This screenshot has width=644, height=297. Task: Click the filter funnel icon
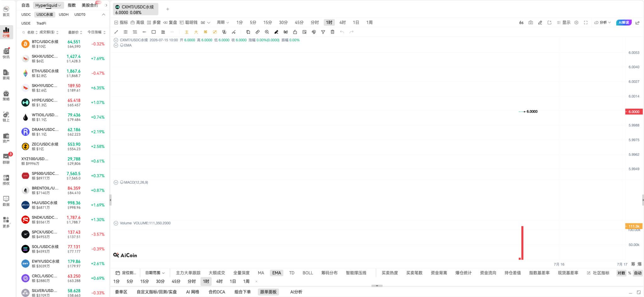click(x=323, y=32)
